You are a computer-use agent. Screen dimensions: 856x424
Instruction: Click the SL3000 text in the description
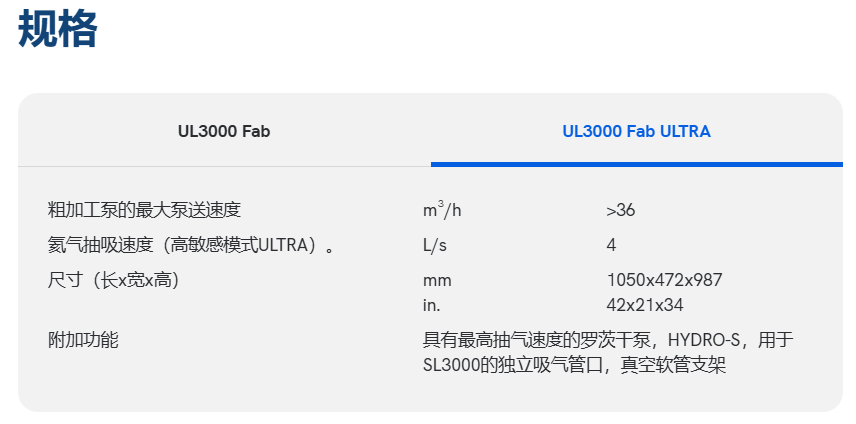click(x=451, y=365)
